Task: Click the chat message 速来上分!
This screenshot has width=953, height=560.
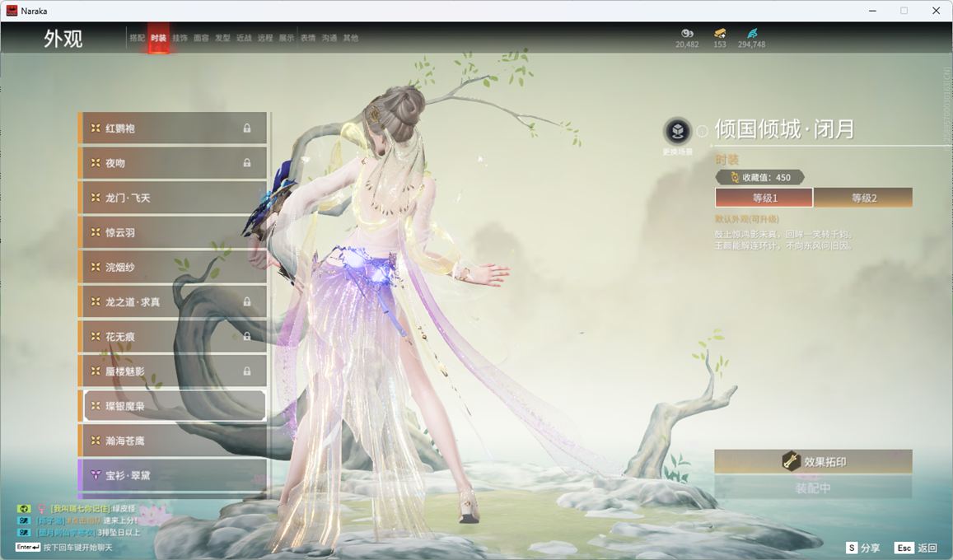Action: pos(120,520)
